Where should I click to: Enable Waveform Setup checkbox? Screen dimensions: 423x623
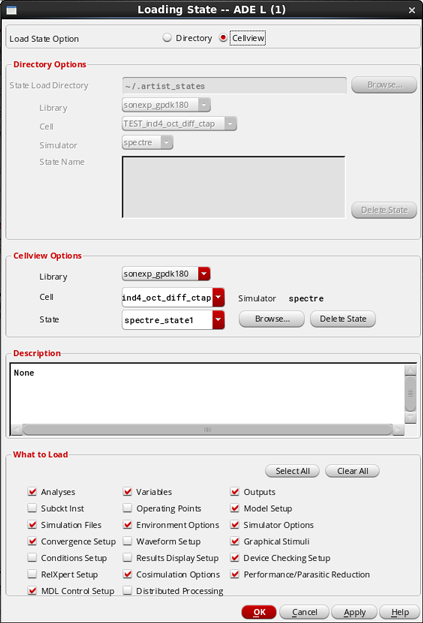(127, 541)
